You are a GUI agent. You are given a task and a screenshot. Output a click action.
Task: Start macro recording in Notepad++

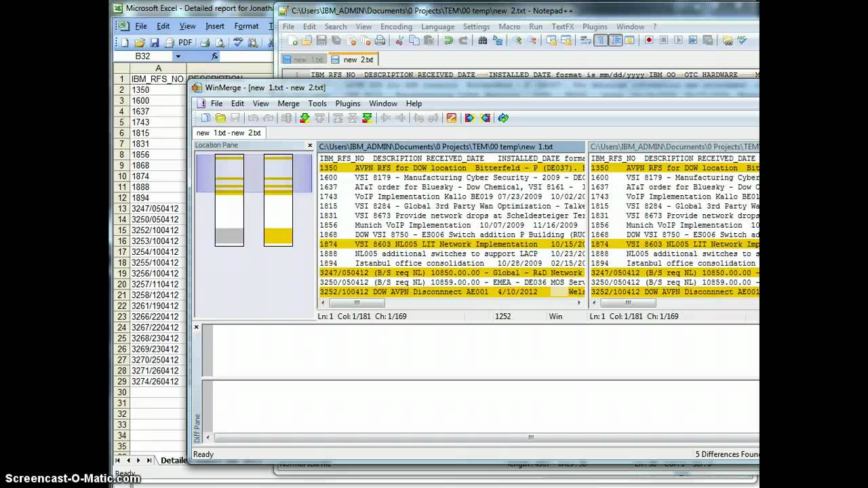(x=649, y=41)
